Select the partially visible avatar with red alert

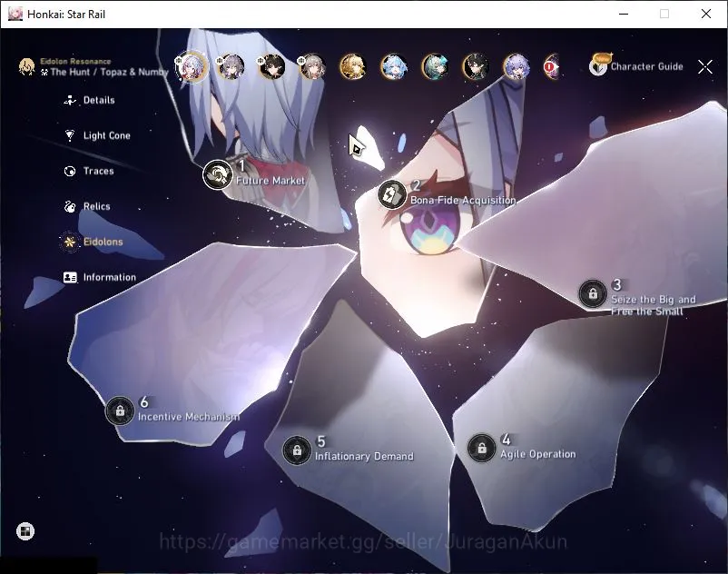(x=552, y=67)
